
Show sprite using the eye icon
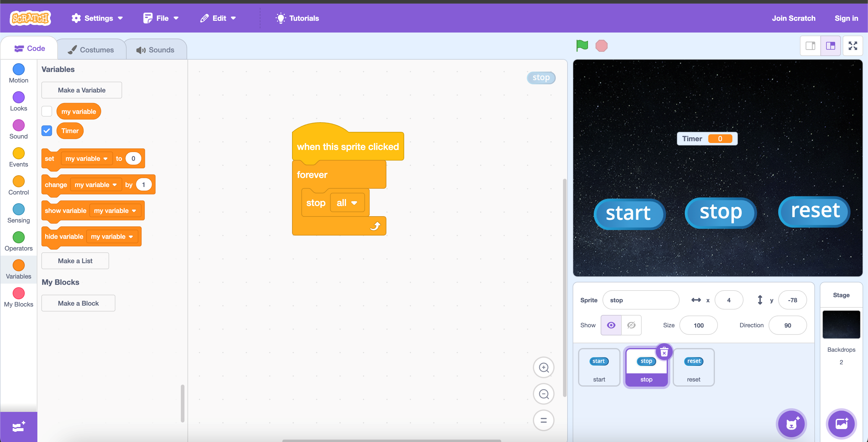tap(611, 325)
